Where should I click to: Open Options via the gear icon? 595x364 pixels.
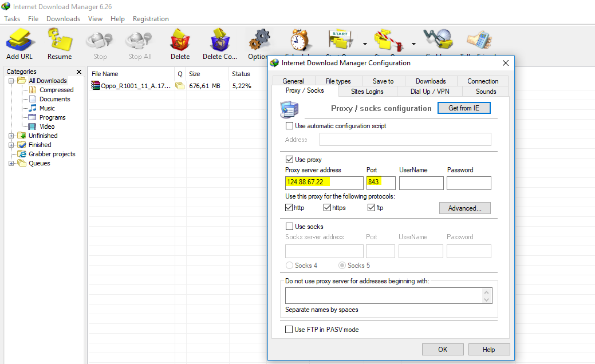[x=259, y=39]
